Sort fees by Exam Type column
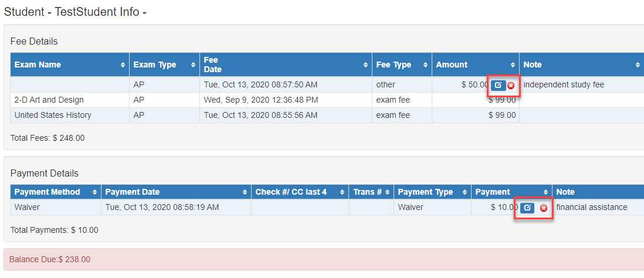Screen dimensions: 644x278 click(164, 65)
